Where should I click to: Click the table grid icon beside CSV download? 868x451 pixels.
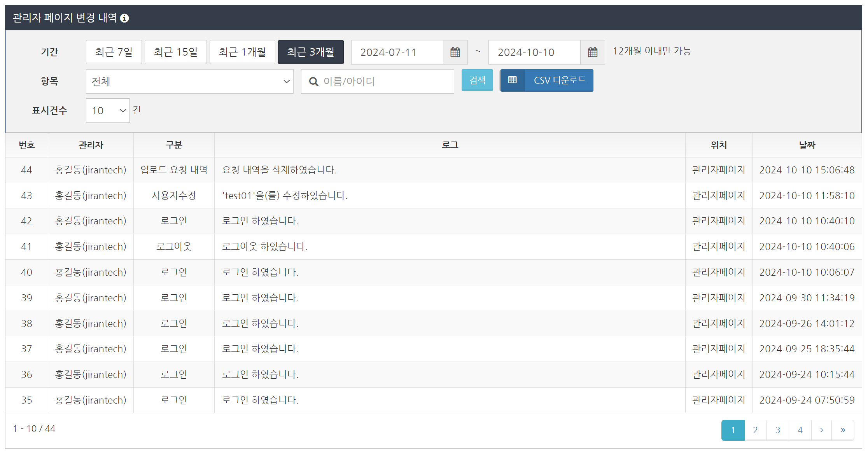[x=513, y=80]
